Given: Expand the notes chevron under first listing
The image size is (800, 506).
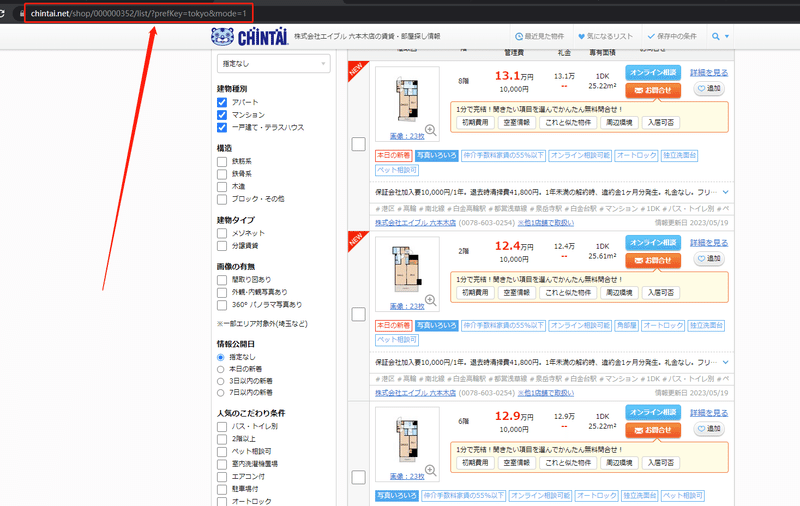Looking at the screenshot, I should click(726, 192).
